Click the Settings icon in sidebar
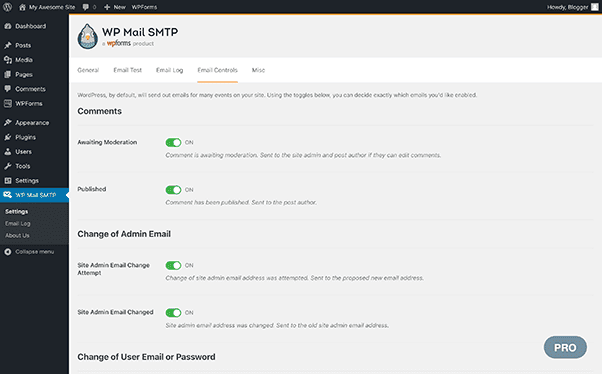The image size is (602, 374). (x=8, y=180)
